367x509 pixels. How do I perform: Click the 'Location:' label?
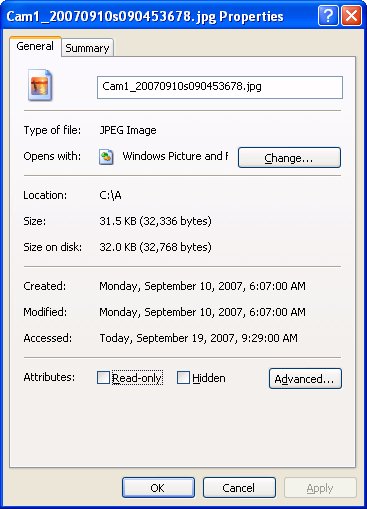45,195
